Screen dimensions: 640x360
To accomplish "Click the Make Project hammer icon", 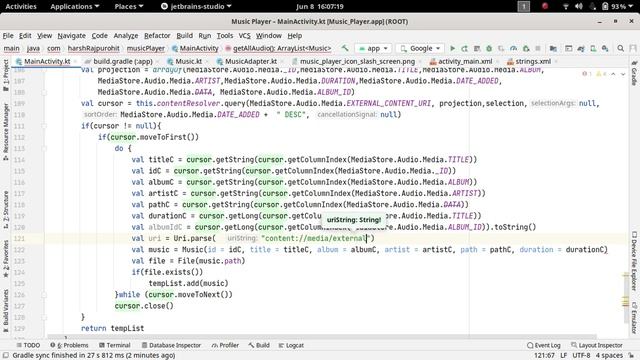I will (x=345, y=48).
